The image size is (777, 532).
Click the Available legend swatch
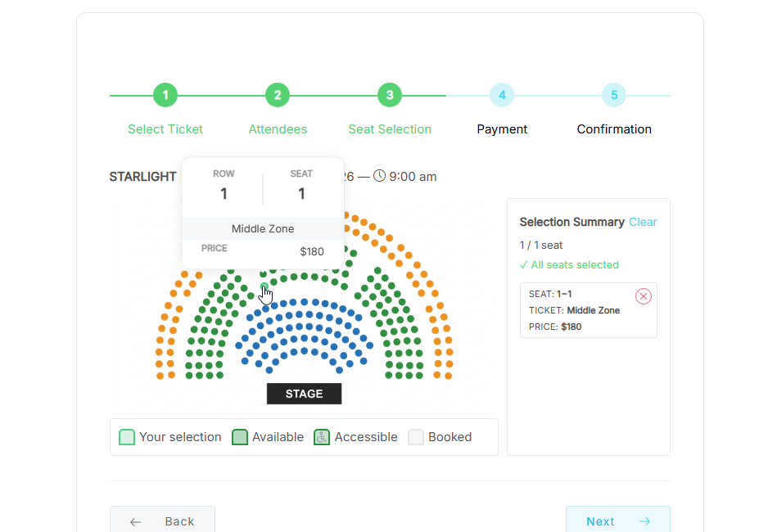point(240,437)
